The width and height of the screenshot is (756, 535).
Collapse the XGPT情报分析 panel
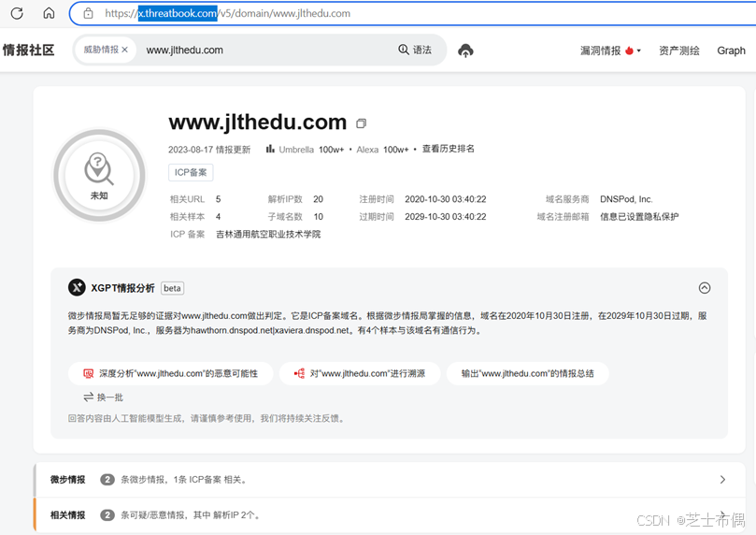[x=705, y=288]
